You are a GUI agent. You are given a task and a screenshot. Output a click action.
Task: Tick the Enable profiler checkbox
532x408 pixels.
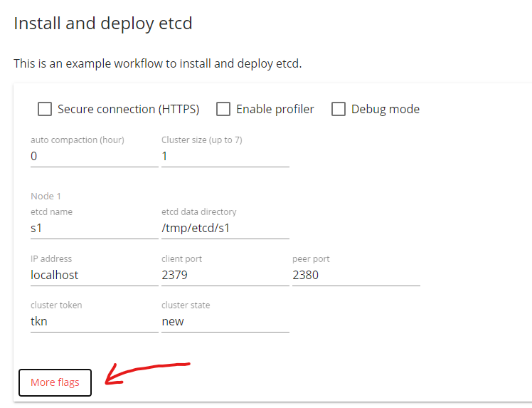[x=223, y=110]
